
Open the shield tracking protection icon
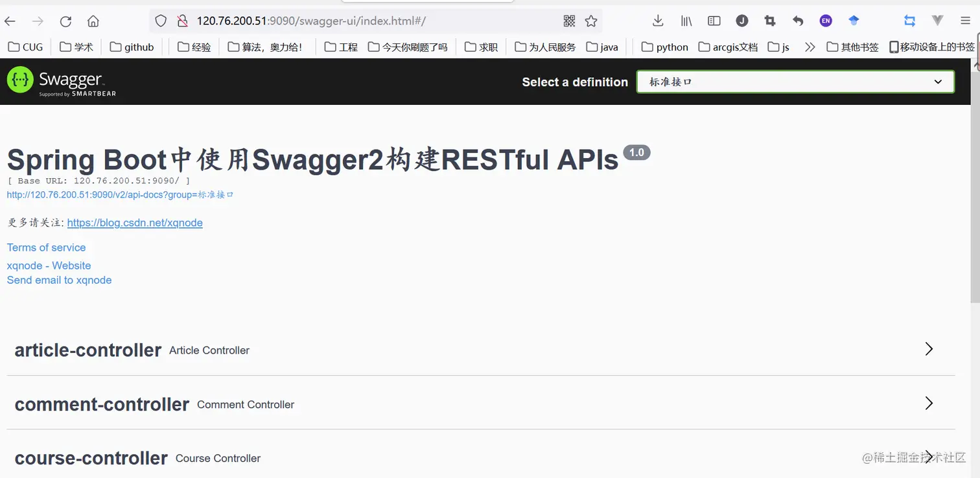coord(161,21)
